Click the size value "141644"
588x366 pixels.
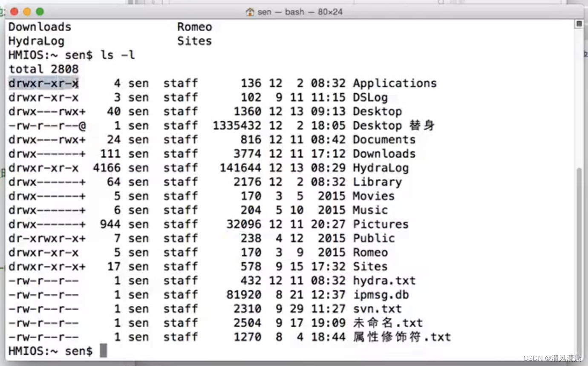point(240,168)
